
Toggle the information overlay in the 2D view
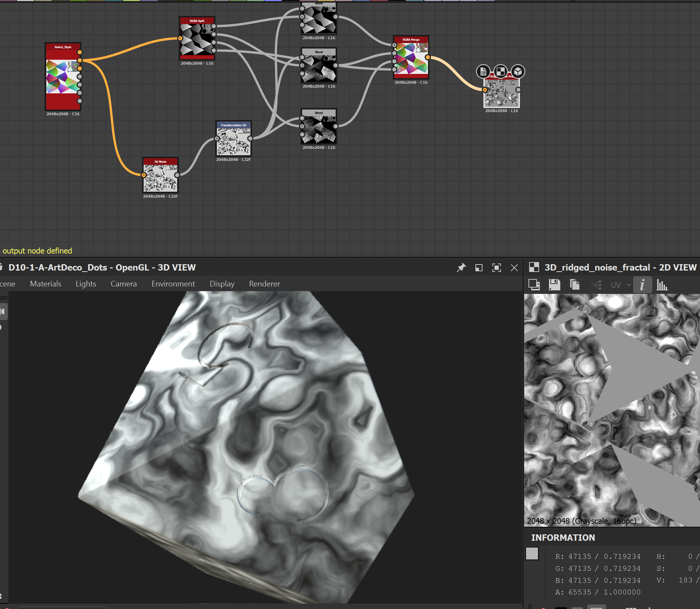[643, 285]
